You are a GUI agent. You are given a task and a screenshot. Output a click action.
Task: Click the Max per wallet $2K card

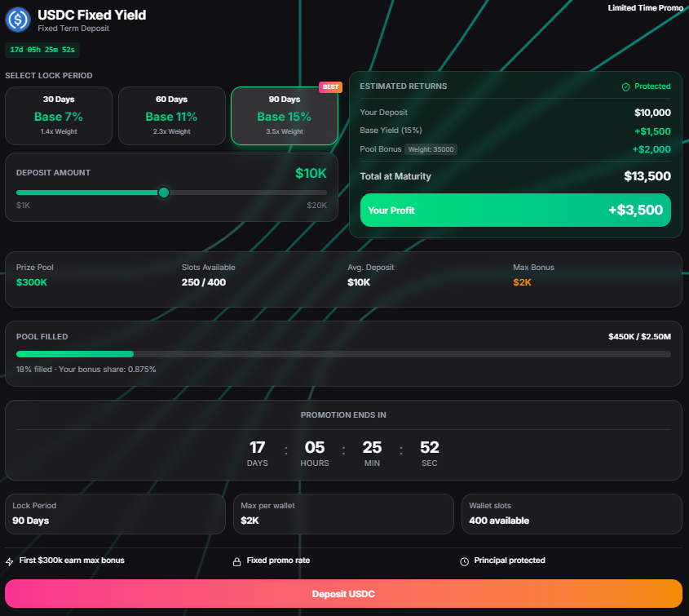(343, 514)
